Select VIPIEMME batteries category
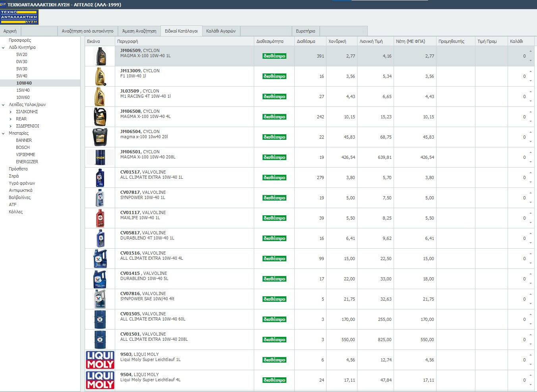This screenshot has height=392, width=537. (25, 154)
